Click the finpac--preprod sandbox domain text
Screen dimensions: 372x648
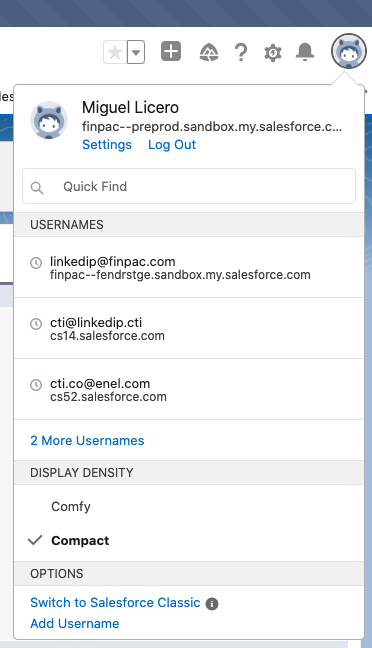[212, 126]
